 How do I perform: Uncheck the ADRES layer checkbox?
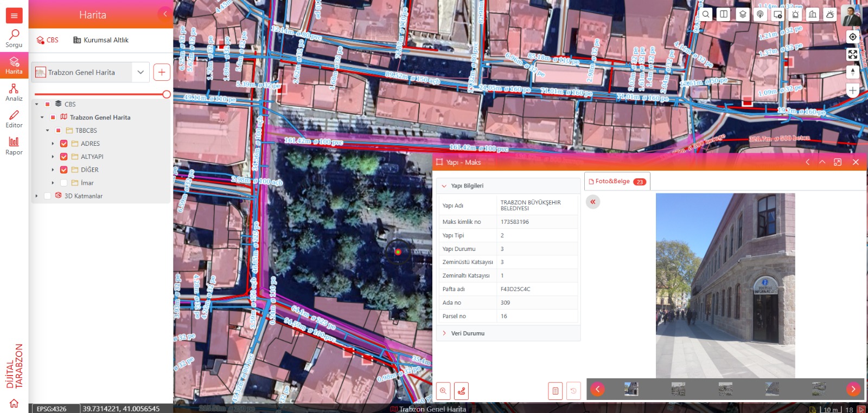click(64, 144)
